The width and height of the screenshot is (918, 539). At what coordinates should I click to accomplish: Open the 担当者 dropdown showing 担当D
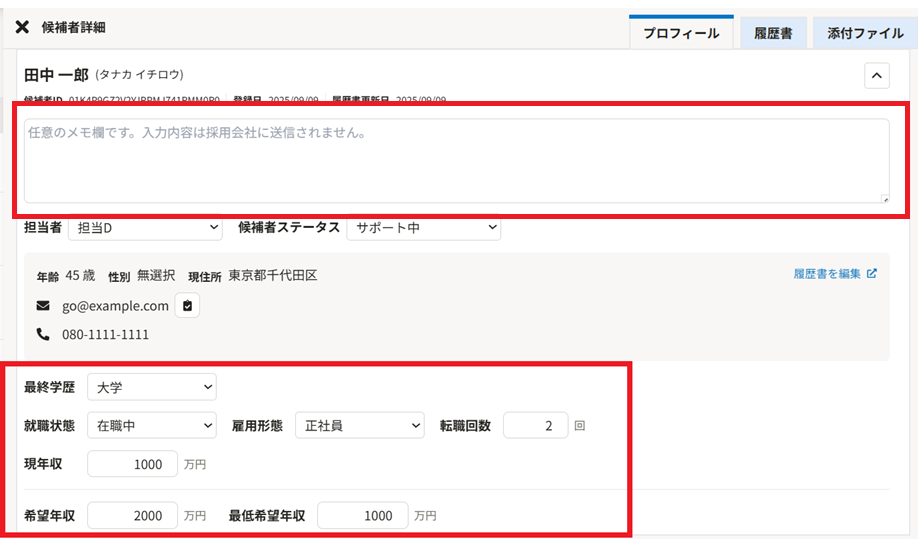pos(145,228)
